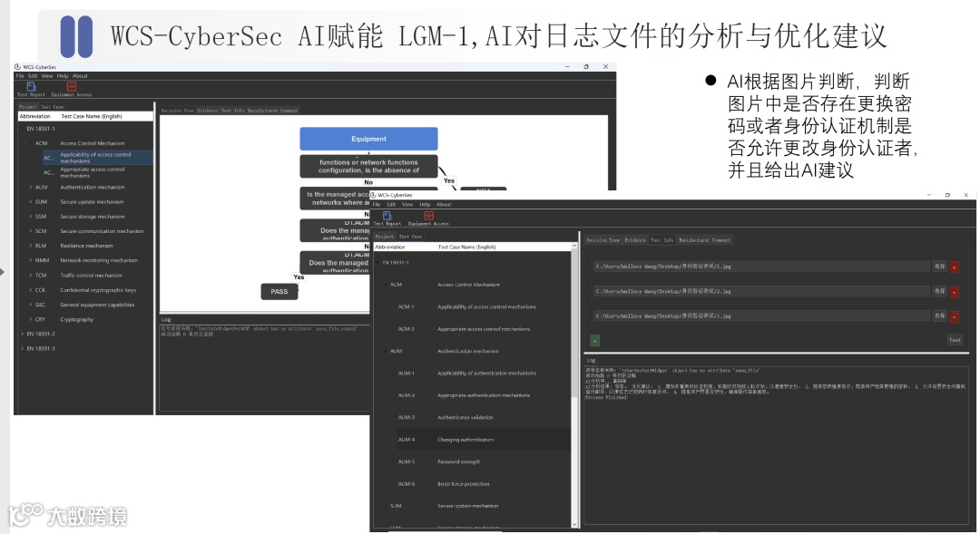The image size is (980, 534).
Task: Select AUM-1 row in front window
Action: [472, 374]
